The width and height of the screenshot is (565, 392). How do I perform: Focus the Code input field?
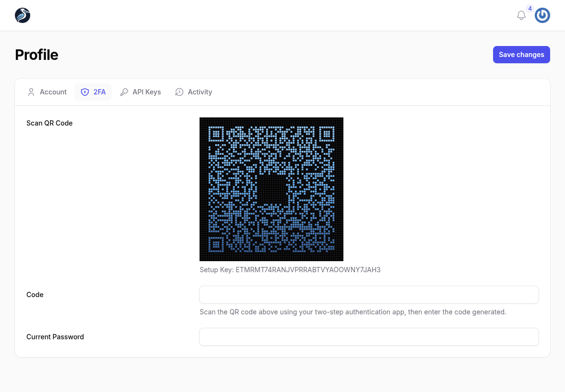point(369,295)
